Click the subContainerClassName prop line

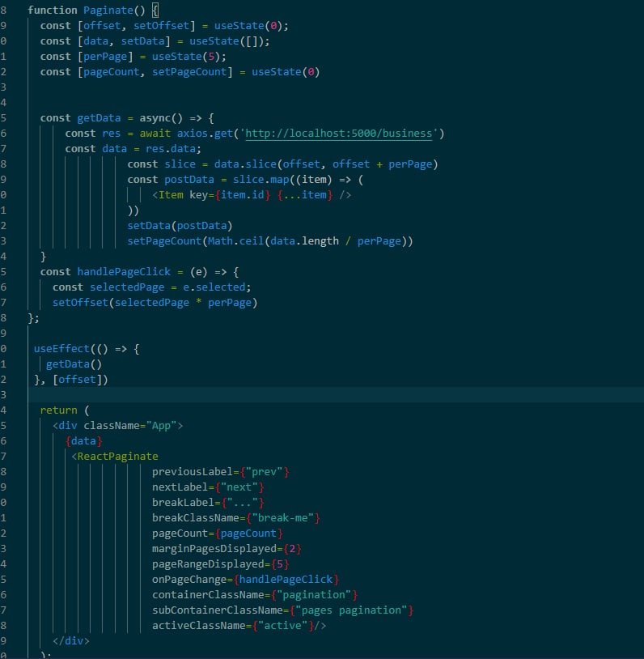tap(282, 610)
